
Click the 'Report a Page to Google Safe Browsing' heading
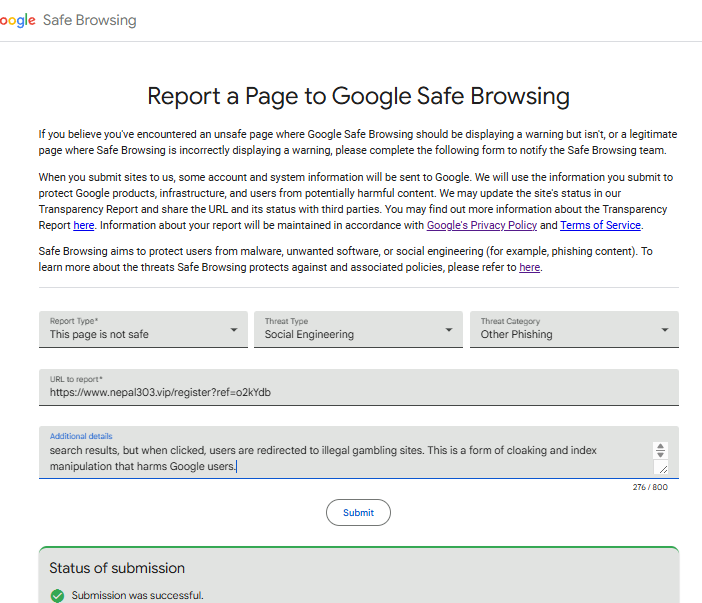[x=359, y=96]
